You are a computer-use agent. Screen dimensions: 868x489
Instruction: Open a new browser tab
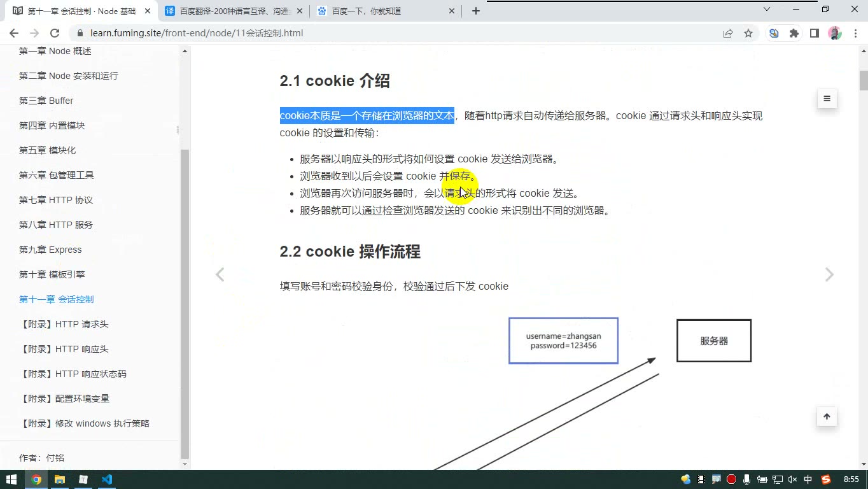click(475, 11)
